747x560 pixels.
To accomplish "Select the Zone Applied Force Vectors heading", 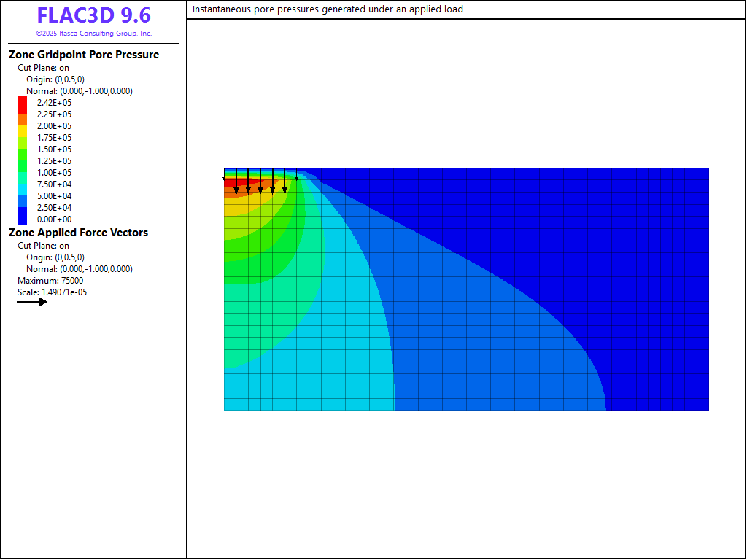I will 78,233.
